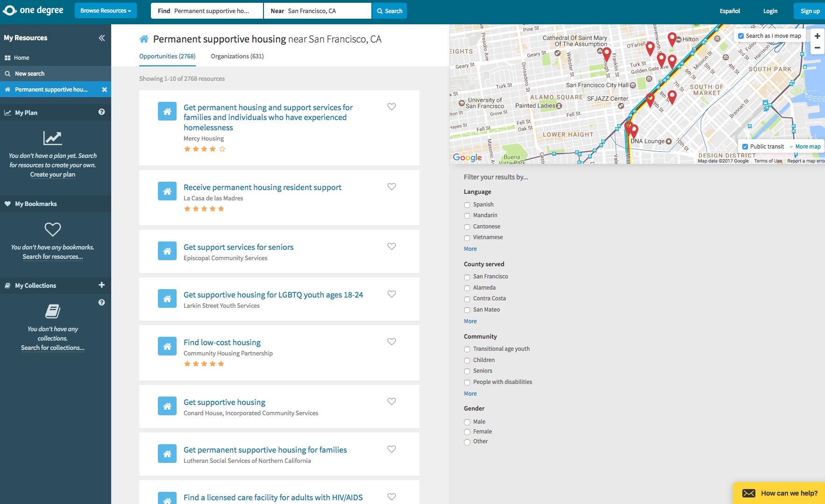825x504 pixels.
Task: Click Search for collections link
Action: pyautogui.click(x=53, y=348)
